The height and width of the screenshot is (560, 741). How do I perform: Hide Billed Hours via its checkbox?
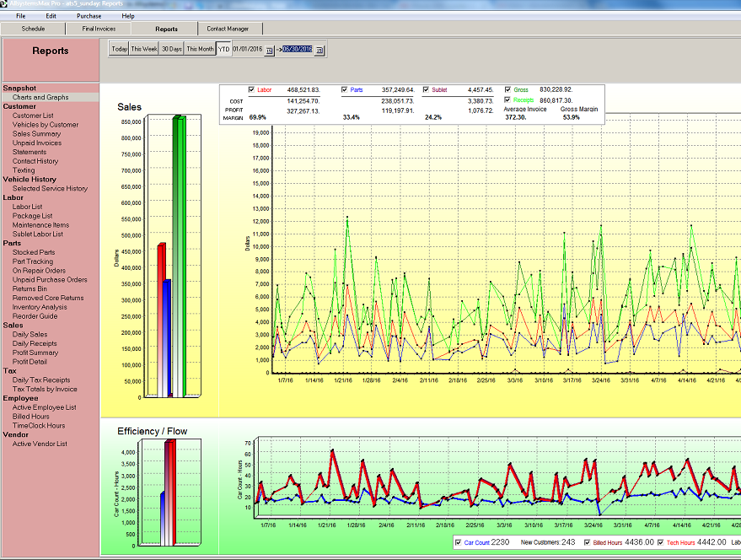pos(587,542)
